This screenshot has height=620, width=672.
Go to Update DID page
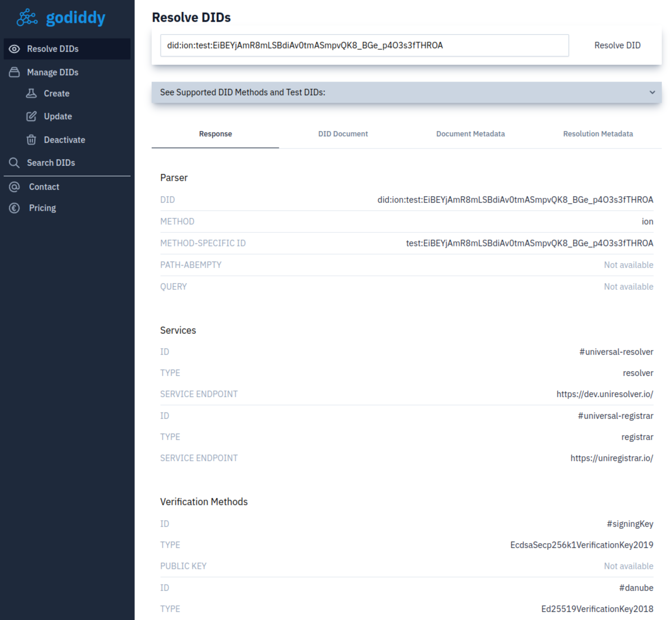tap(58, 116)
